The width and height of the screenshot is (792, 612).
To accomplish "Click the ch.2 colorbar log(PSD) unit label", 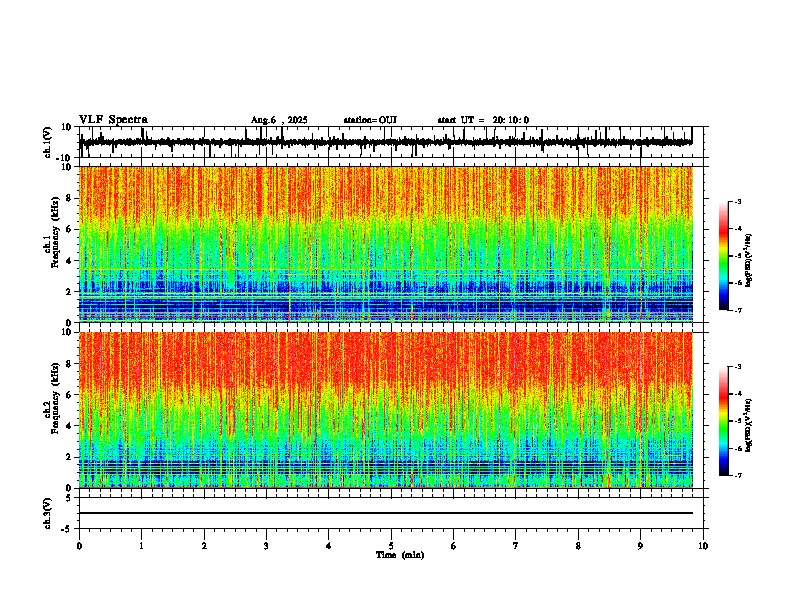I will (x=749, y=425).
